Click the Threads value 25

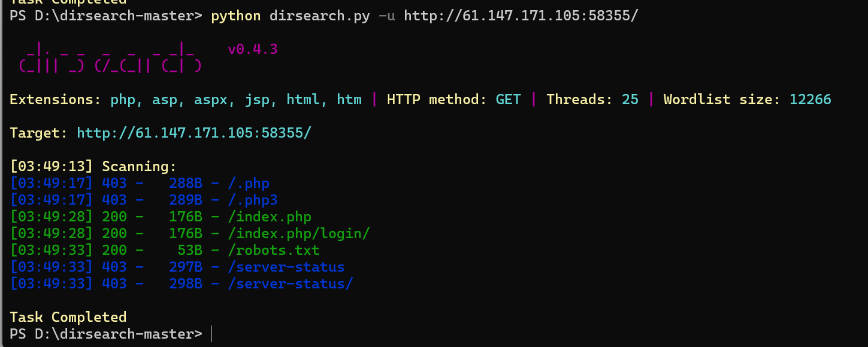pyautogui.click(x=630, y=99)
